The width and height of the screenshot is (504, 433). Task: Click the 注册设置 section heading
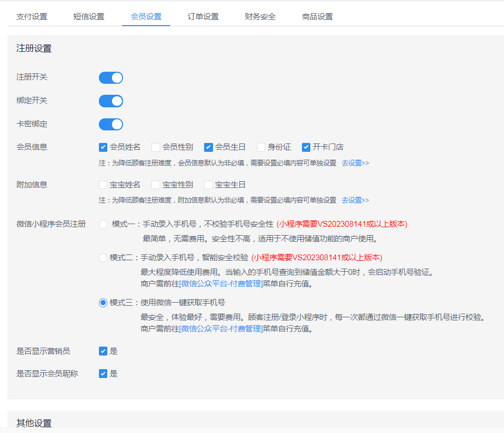click(34, 49)
